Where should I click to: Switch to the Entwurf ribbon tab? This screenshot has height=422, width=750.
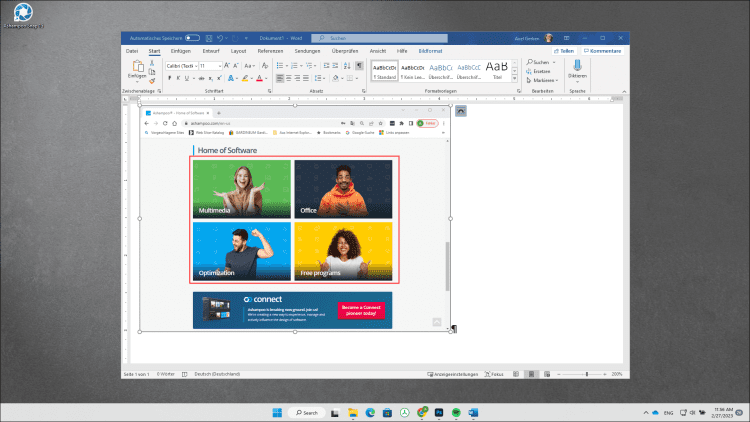[x=210, y=51]
